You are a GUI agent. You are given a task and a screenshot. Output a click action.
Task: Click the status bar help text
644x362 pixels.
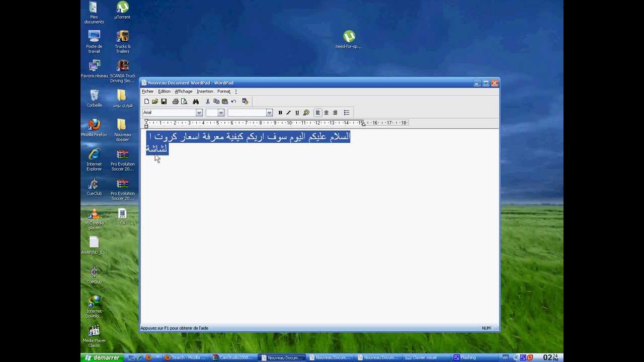[174, 328]
